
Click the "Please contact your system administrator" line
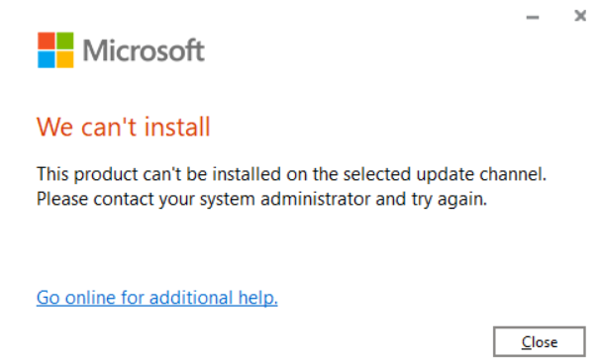[x=261, y=199]
